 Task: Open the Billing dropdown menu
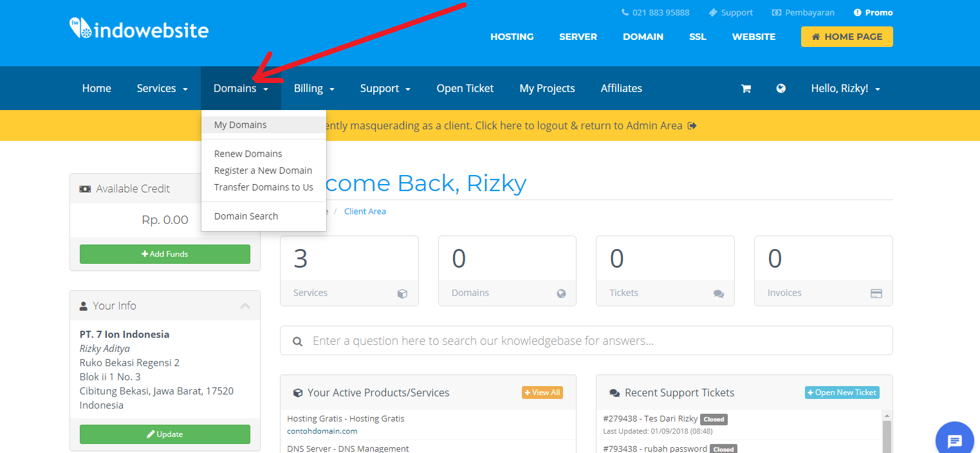[314, 89]
